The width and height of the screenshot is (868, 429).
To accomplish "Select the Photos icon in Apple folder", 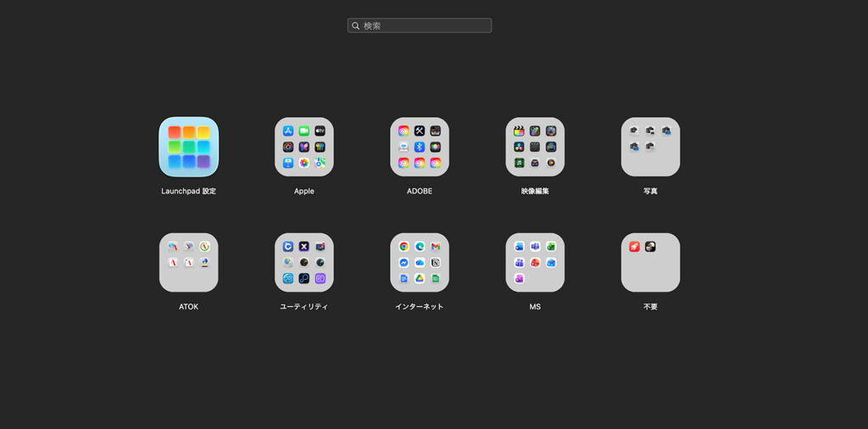I will [304, 163].
